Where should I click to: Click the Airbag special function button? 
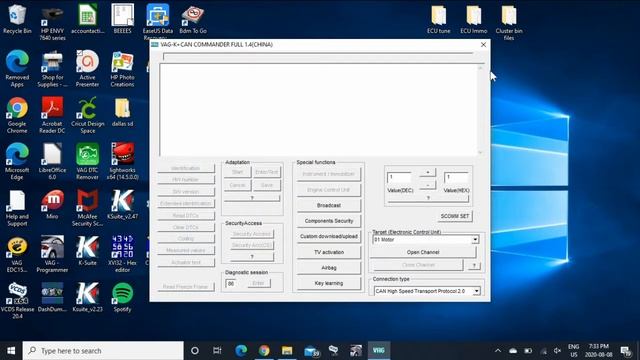coord(329,268)
